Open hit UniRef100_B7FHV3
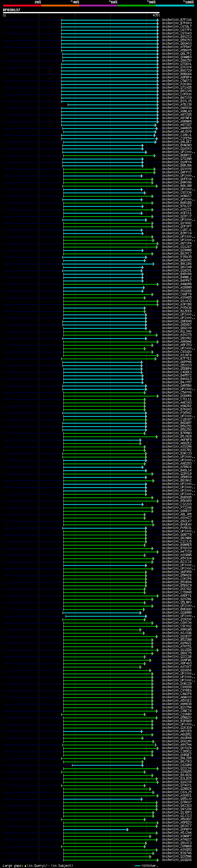 tap(176, 23)
